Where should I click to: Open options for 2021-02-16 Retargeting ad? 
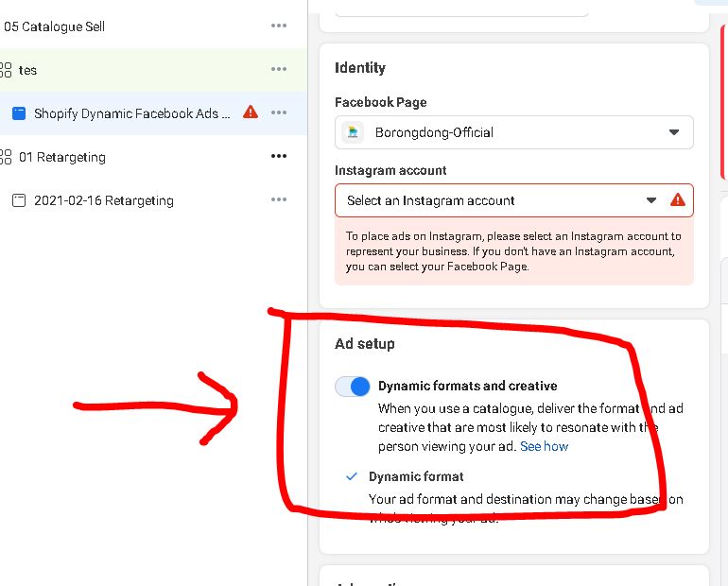point(279,199)
